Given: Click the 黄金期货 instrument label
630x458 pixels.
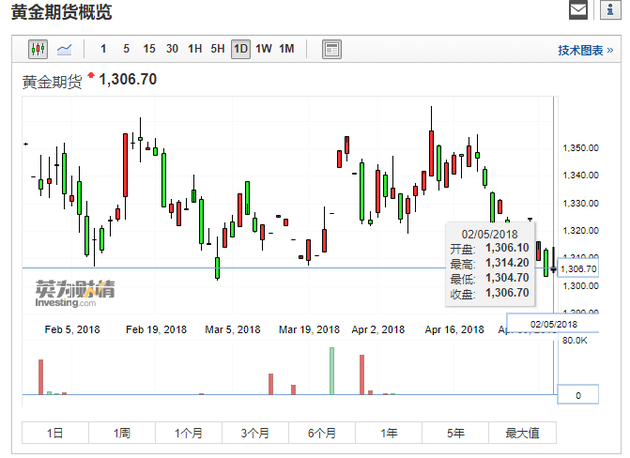Looking at the screenshot, I should pos(52,82).
